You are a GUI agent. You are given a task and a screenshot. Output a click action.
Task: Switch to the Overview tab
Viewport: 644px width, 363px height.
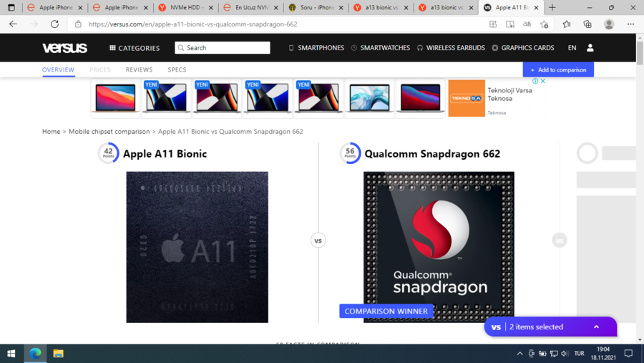coord(58,69)
